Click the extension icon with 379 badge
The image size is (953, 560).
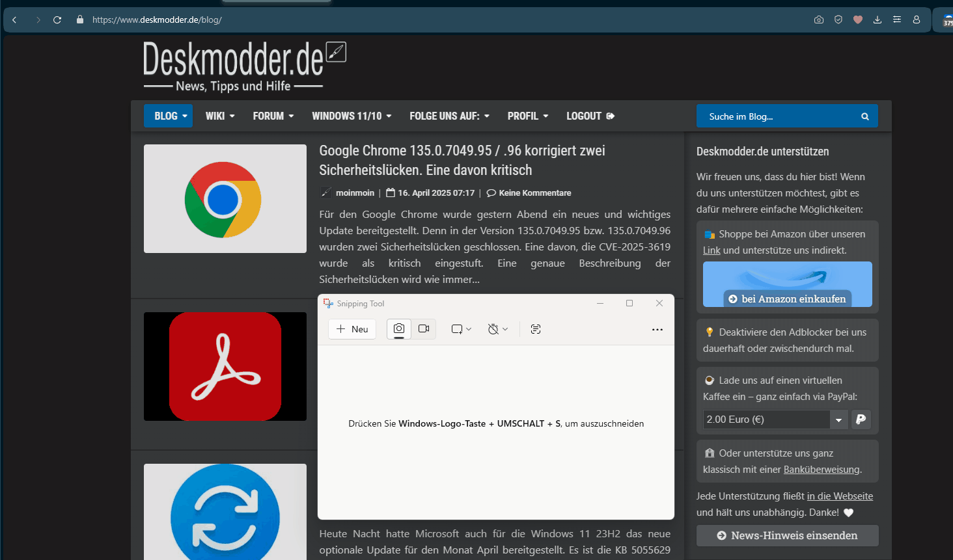[948, 20]
